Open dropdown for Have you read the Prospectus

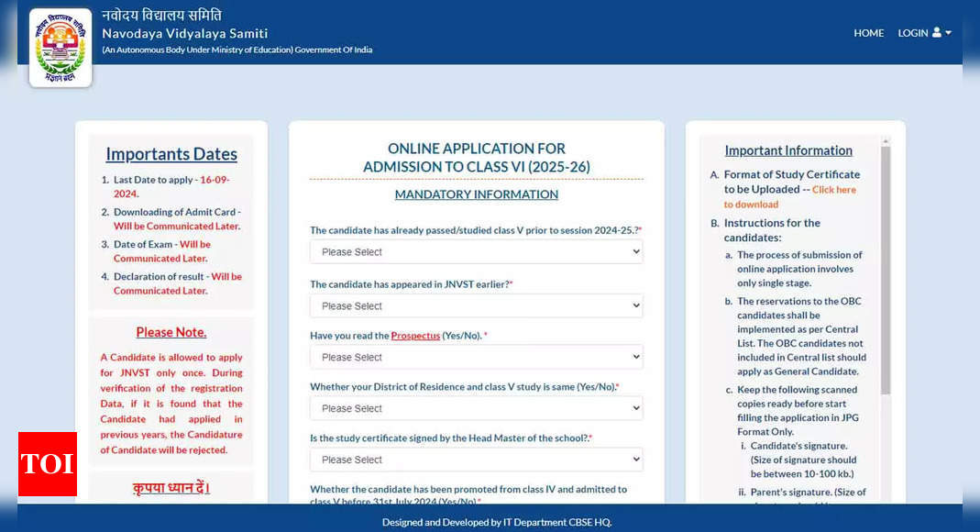pyautogui.click(x=477, y=357)
